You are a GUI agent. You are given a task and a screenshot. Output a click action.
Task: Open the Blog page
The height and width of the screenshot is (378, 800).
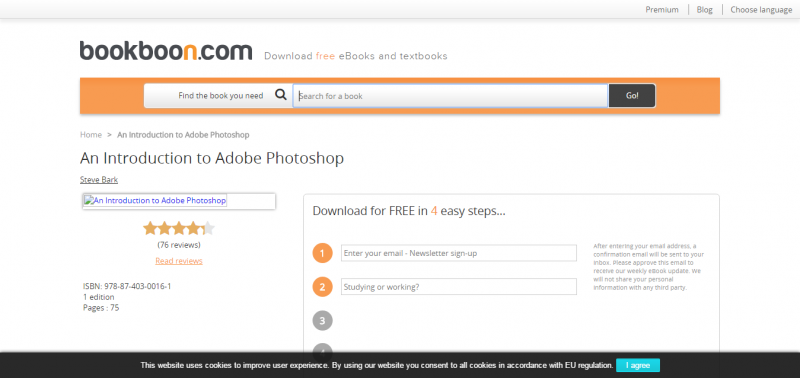705,10
